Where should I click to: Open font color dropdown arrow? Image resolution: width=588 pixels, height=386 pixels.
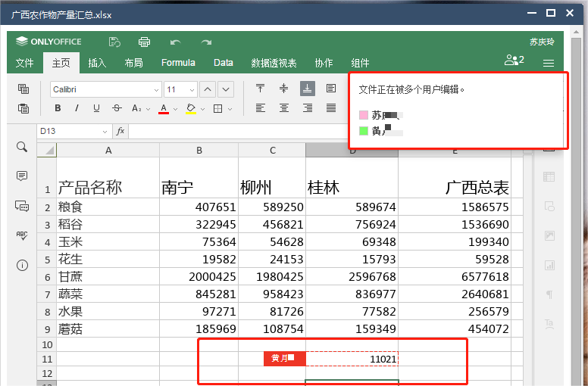pyautogui.click(x=175, y=109)
